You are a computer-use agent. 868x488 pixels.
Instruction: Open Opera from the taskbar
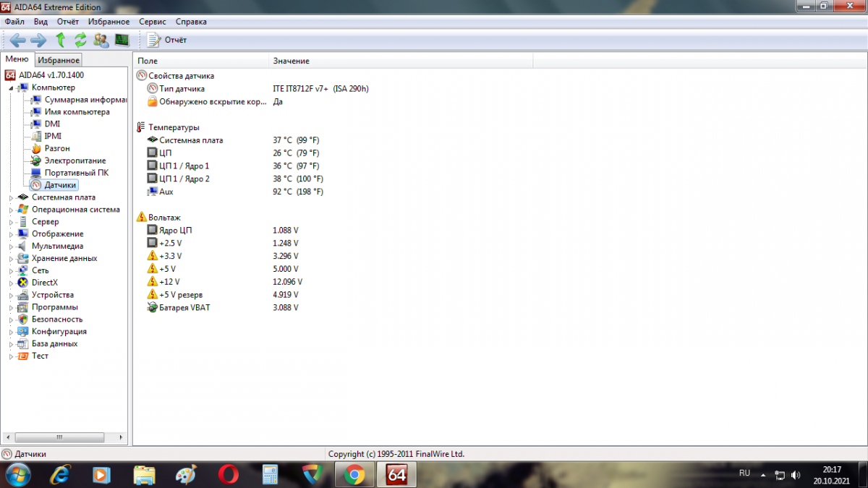click(x=229, y=474)
